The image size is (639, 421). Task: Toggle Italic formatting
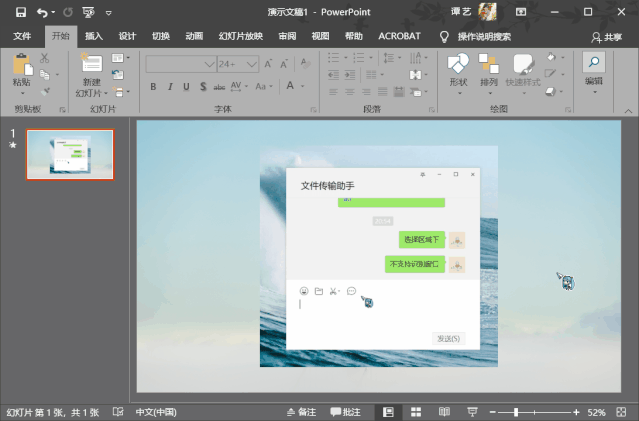pos(170,86)
